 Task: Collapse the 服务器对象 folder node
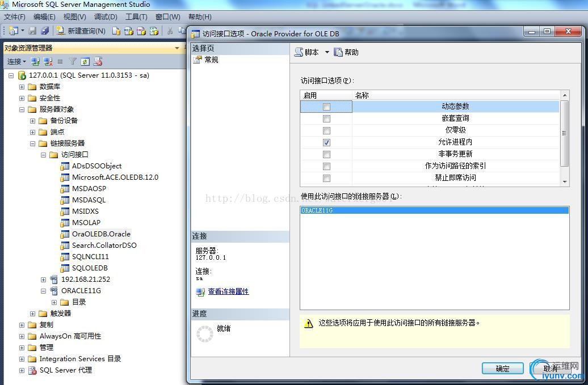22,109
